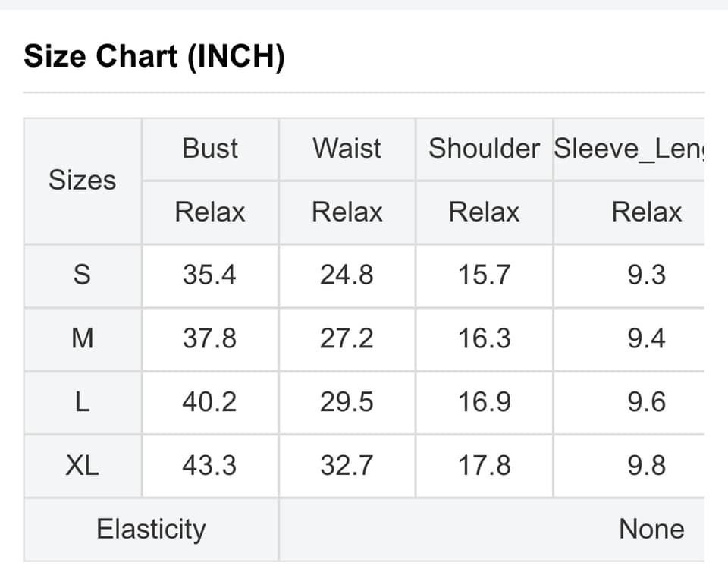Click the 35.4 bust measurement cell
The height and width of the screenshot is (572, 728).
(x=209, y=275)
